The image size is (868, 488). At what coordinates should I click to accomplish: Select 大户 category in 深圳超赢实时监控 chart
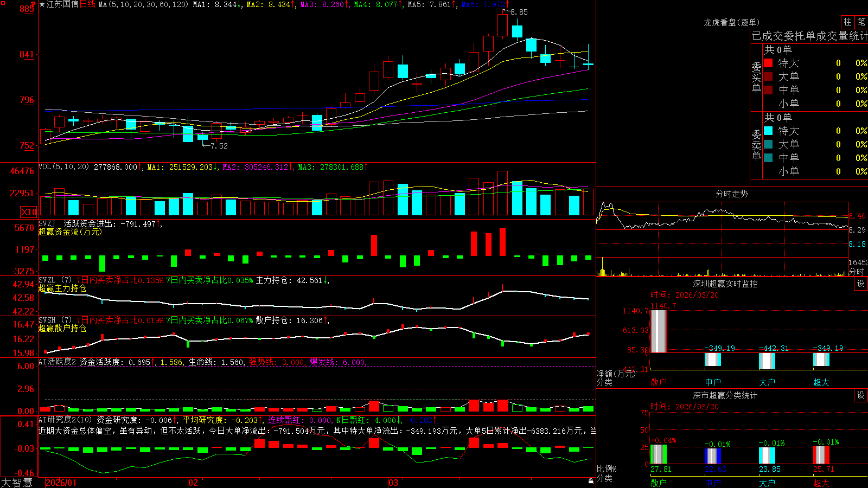click(767, 382)
